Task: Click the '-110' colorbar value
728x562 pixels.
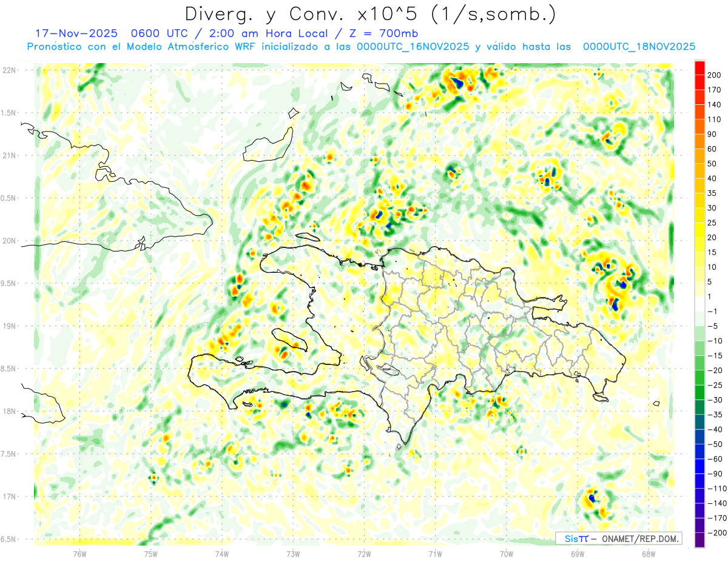Action: (719, 489)
